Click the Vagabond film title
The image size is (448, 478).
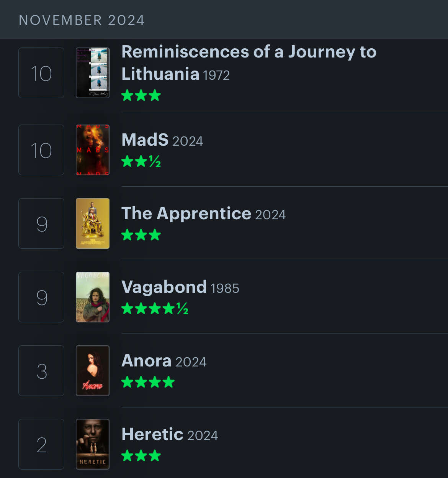[164, 287]
